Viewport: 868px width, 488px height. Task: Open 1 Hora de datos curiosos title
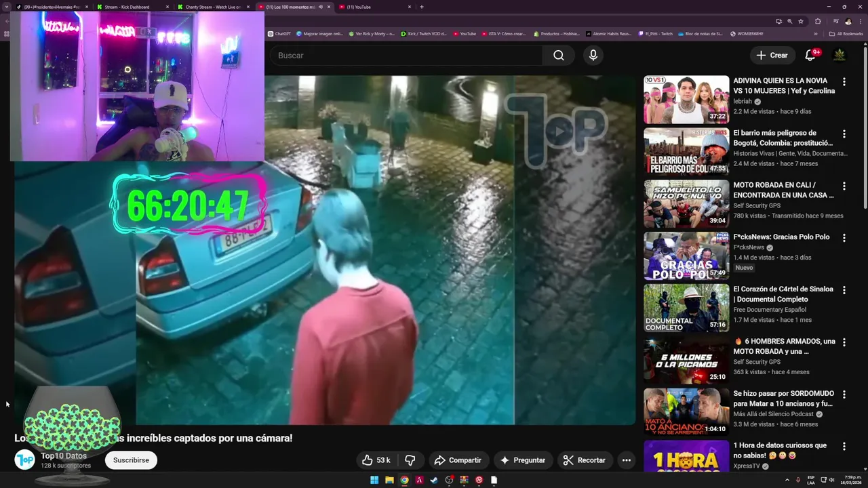pyautogui.click(x=780, y=451)
